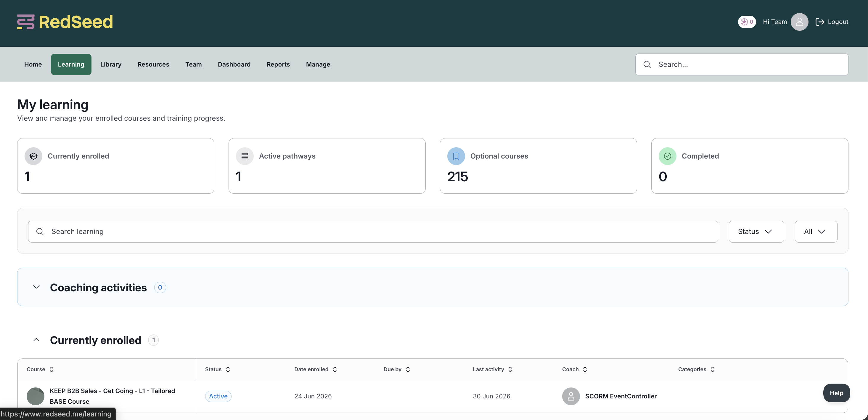Go to the Manage tab
Screen dimensions: 868x420
(318, 64)
